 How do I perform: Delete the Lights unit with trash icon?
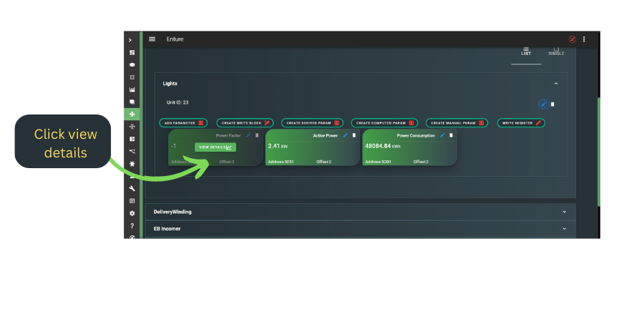552,104
